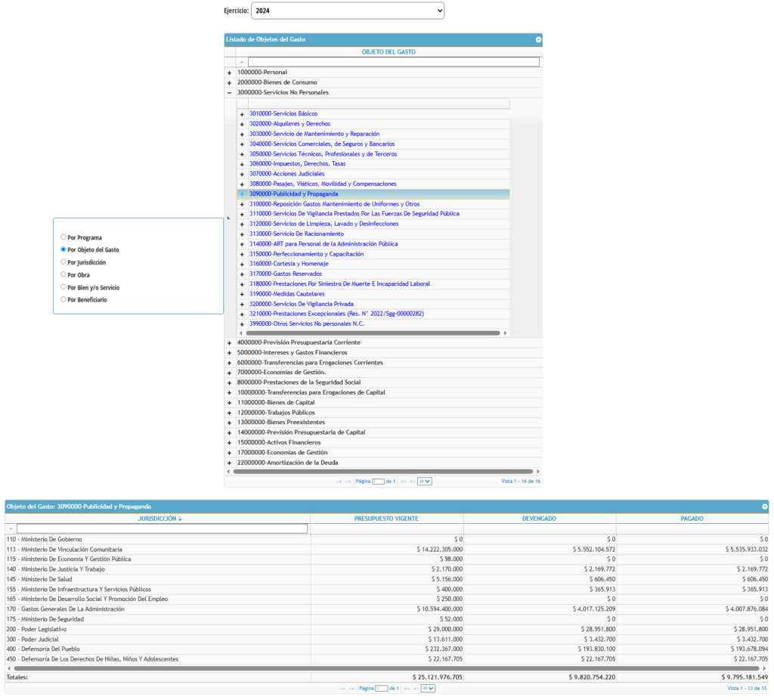This screenshot has width=774, height=700.
Task: Choose the Por Beneficiario radio button
Action: [x=63, y=300]
